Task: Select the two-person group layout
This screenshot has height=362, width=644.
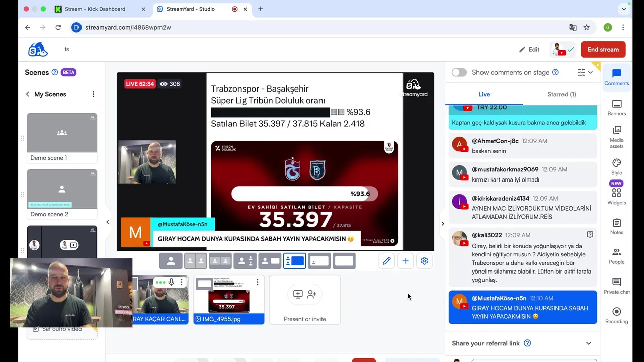Action: point(220,261)
